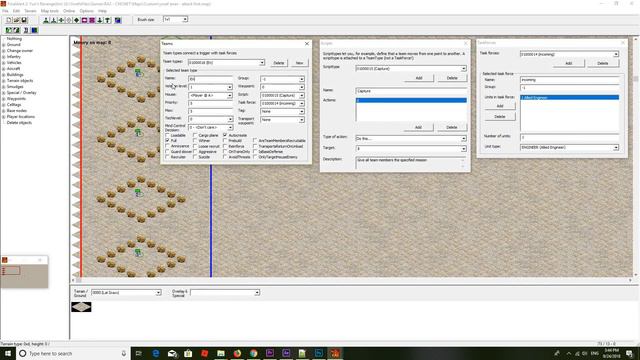The height and width of the screenshot is (360, 640).
Task: Open the Terrain menu
Action: 30,11
